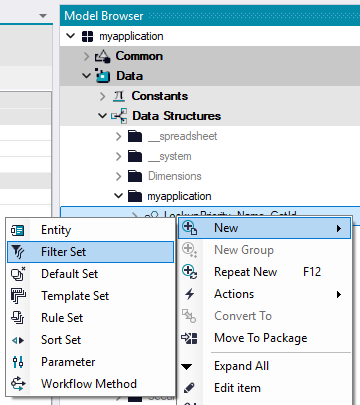Open the left panel dropdown arrow
Image resolution: width=360 pixels, height=405 pixels.
(43, 16)
